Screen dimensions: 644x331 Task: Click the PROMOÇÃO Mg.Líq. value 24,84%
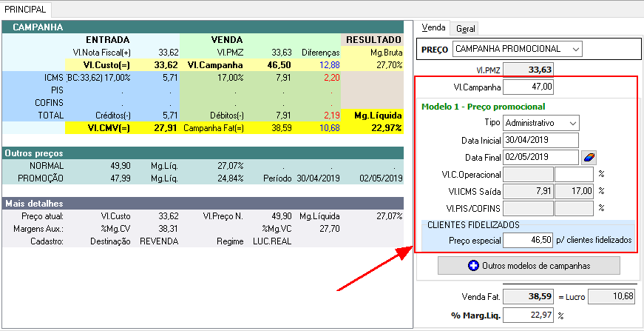(x=231, y=178)
